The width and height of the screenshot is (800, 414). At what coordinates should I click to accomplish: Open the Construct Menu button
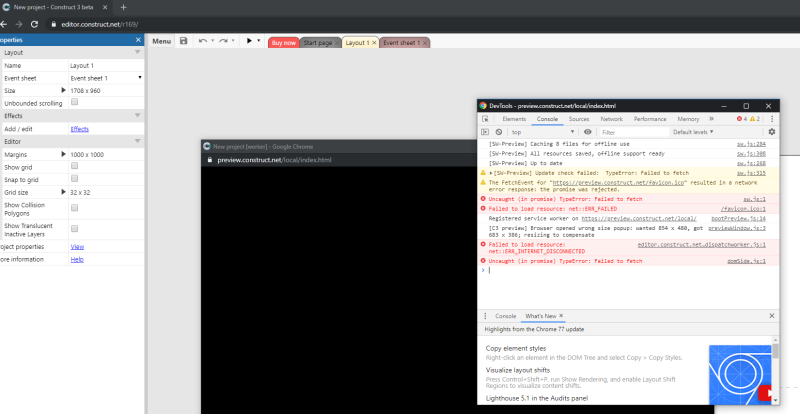pos(161,41)
